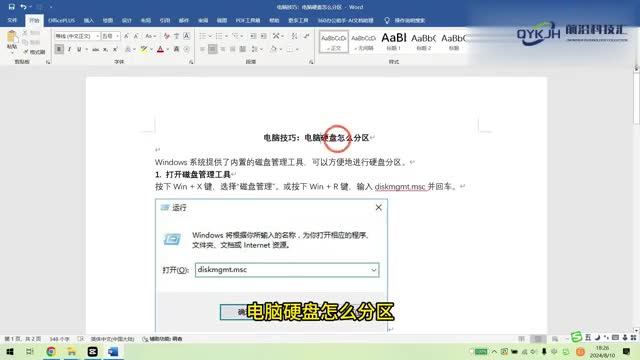
Task: Click the word count in status bar
Action: pyautogui.click(x=60, y=339)
